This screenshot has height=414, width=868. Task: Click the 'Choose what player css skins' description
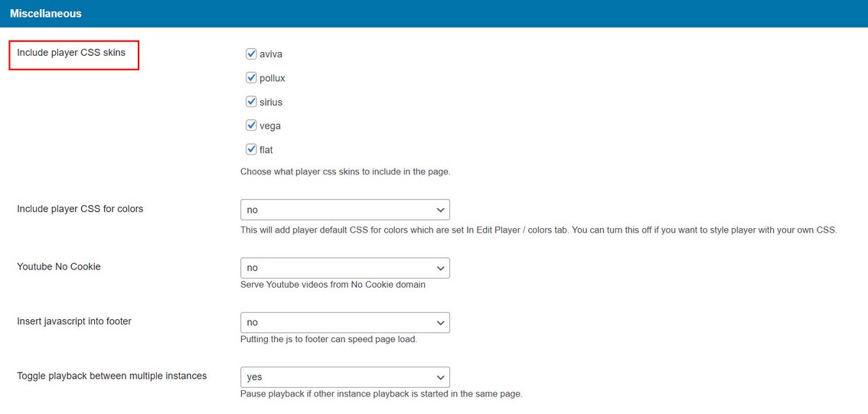(x=345, y=171)
